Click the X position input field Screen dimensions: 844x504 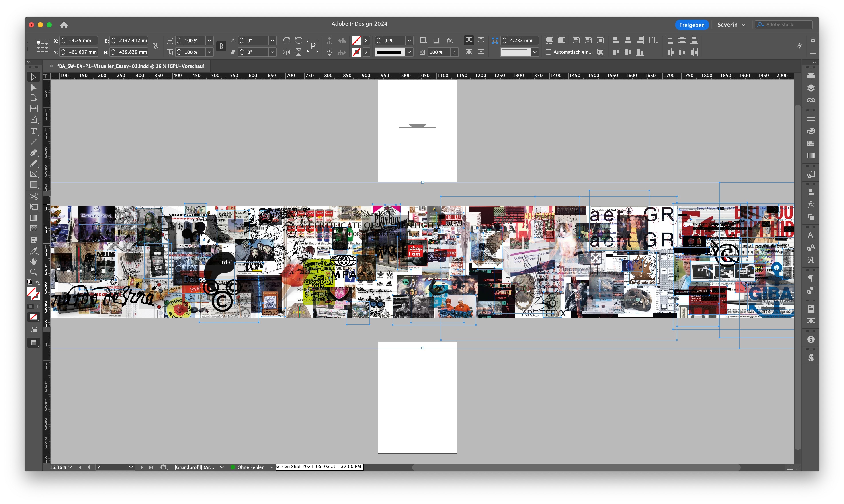pyautogui.click(x=82, y=40)
